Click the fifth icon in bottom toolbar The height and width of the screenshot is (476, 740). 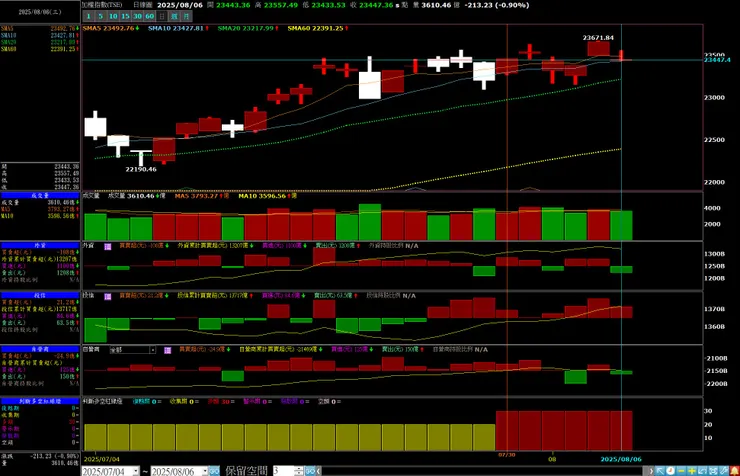[703, 471]
